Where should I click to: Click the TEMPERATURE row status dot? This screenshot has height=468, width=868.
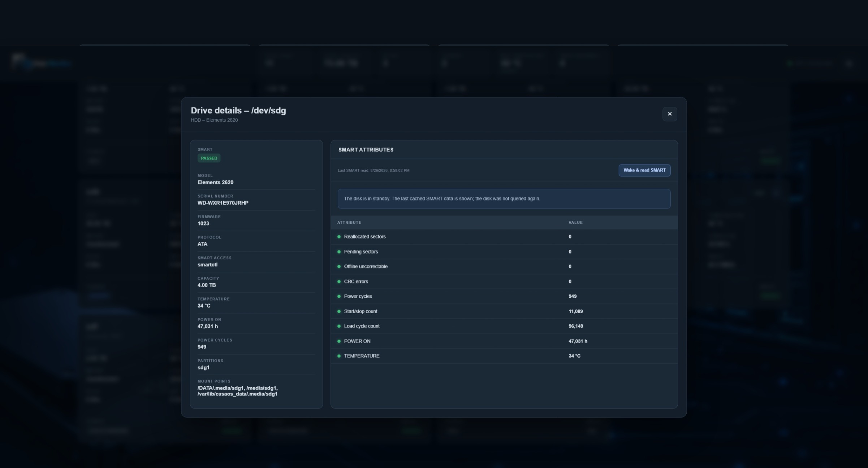(x=339, y=356)
